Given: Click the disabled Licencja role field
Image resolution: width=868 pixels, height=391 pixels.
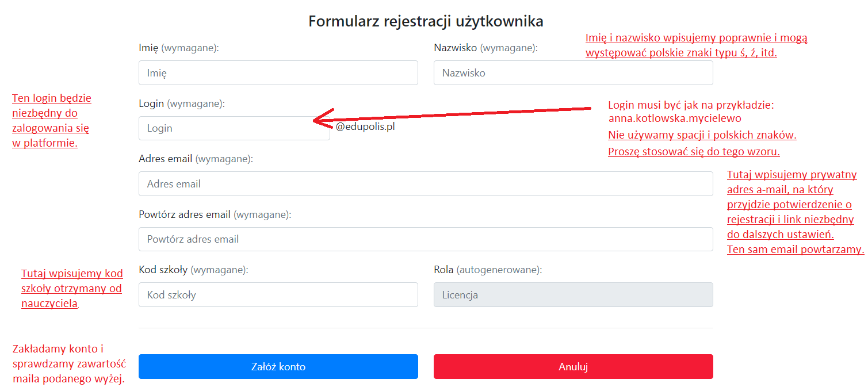Looking at the screenshot, I should click(x=573, y=294).
